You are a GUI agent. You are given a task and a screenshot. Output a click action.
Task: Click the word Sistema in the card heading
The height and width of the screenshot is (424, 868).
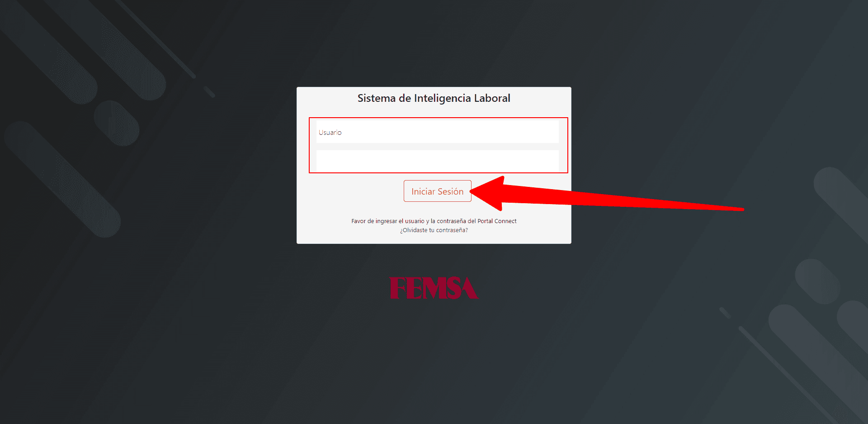(377, 98)
